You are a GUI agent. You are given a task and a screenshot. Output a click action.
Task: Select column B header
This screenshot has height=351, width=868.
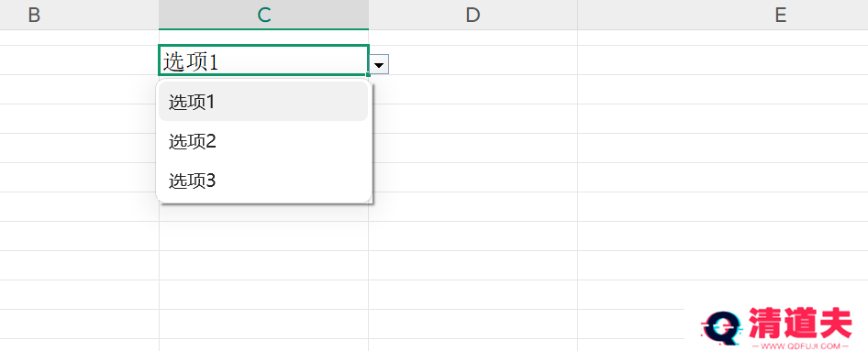click(79, 15)
